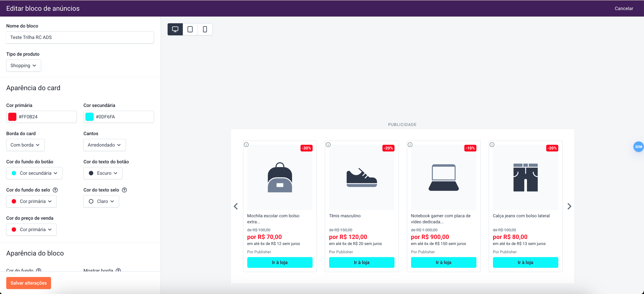Click carousel previous arrow

click(x=236, y=206)
